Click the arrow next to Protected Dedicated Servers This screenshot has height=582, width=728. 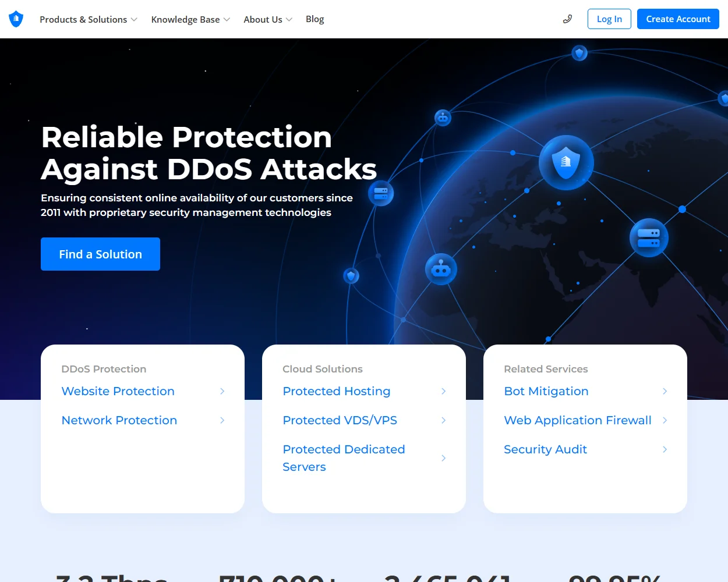pyautogui.click(x=443, y=458)
